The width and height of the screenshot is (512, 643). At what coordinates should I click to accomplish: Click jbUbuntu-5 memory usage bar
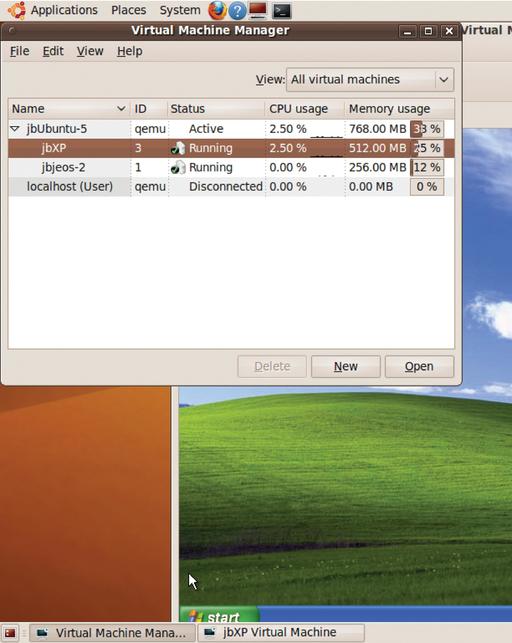point(427,129)
